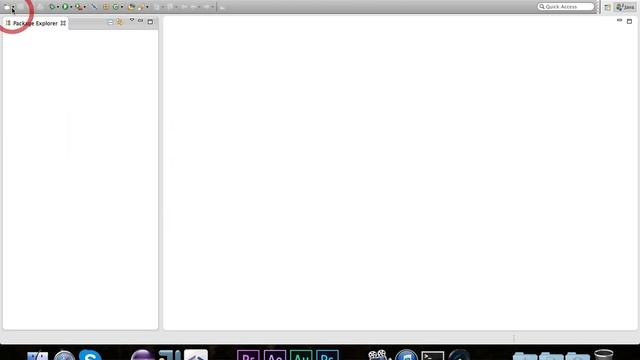Click Collapse All in Package Explorer
Viewport: 640px width, 360px height.
click(110, 22)
